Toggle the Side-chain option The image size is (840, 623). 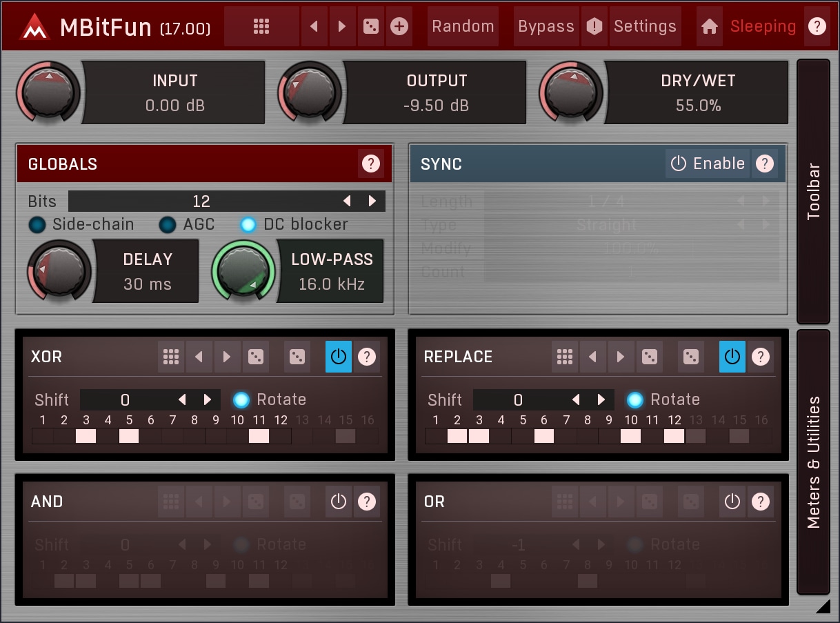point(37,225)
